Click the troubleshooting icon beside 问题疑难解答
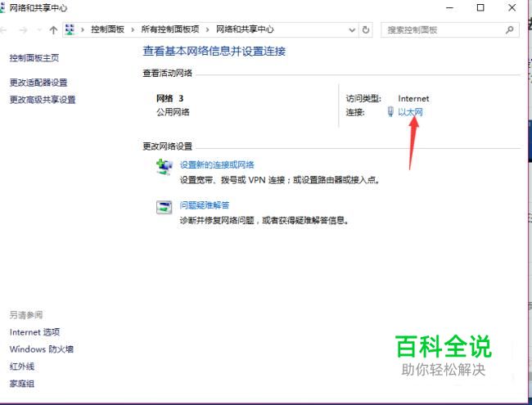This screenshot has width=532, height=405. (x=165, y=207)
